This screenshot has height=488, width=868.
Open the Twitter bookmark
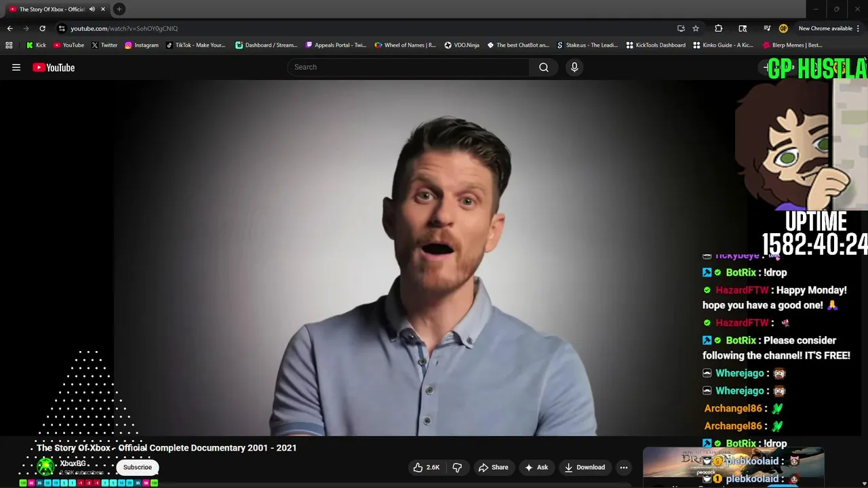104,45
